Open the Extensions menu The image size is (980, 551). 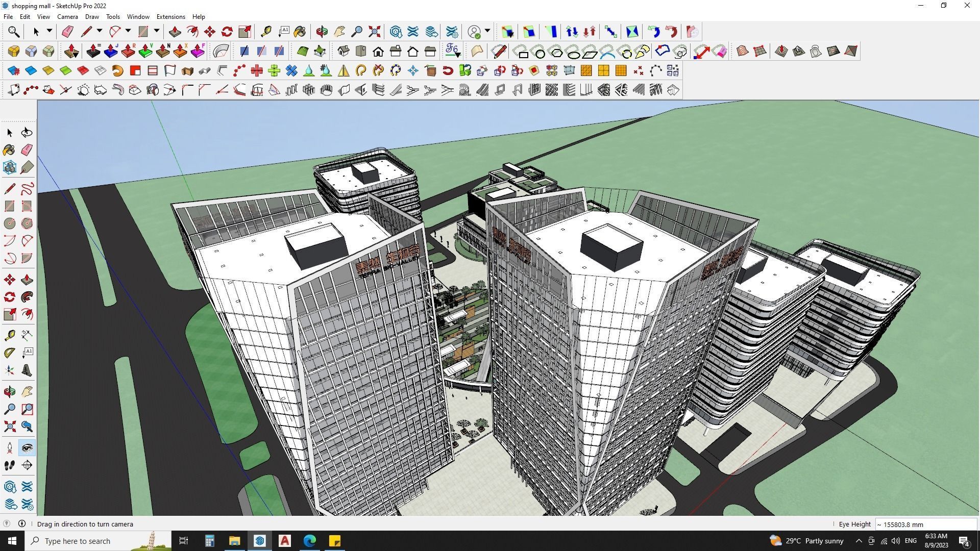[x=170, y=17]
